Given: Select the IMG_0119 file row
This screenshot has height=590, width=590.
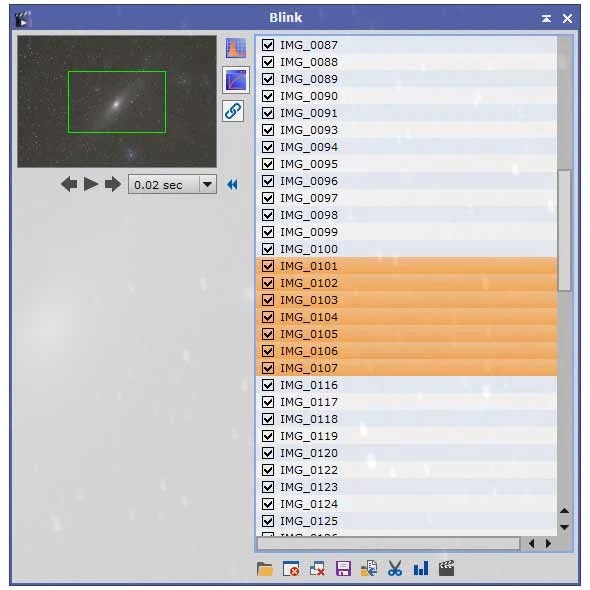Looking at the screenshot, I should pos(406,436).
